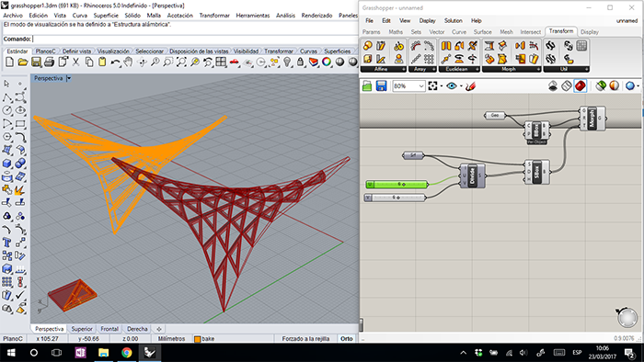The image size is (644, 362).
Task: Switch to the Surface tab in Grasshopper
Action: [483, 31]
